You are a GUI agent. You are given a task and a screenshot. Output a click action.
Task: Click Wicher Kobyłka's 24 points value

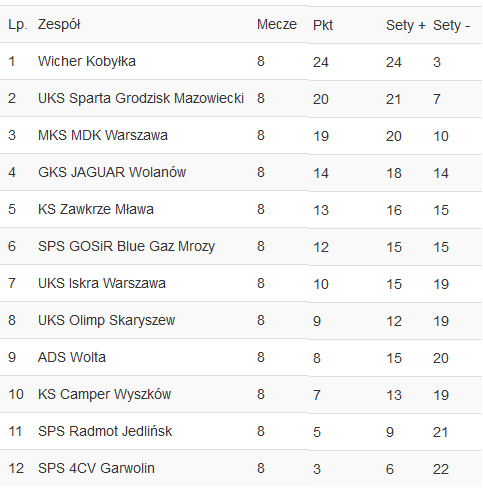[321, 62]
